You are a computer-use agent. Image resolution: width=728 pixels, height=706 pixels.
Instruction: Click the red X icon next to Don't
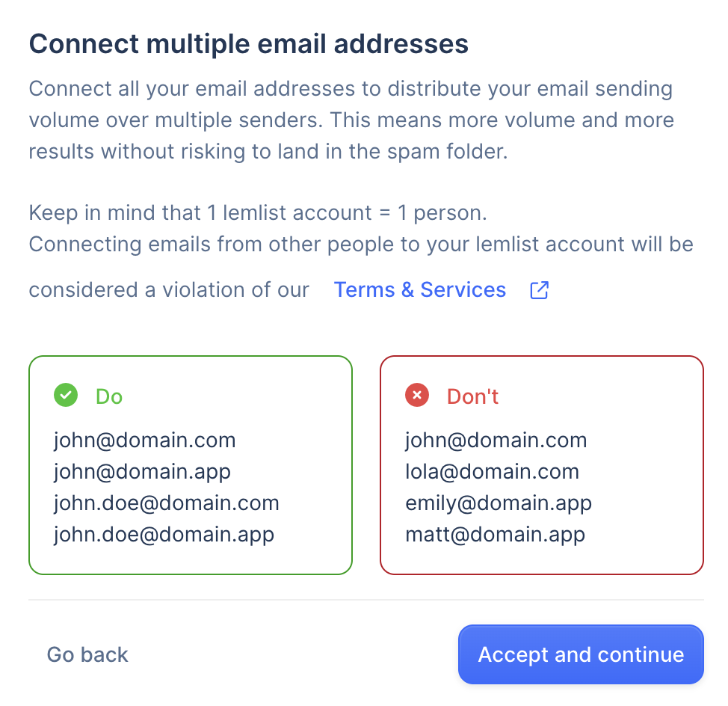417,396
